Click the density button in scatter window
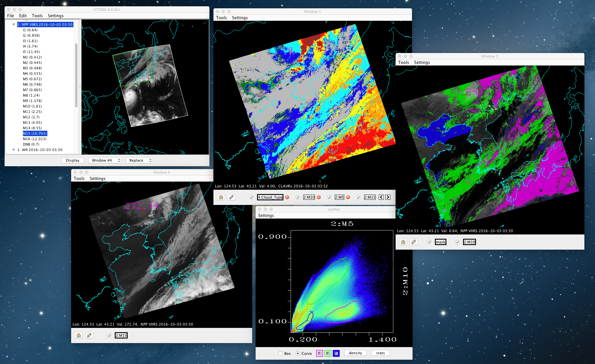595x364 pixels. click(355, 353)
